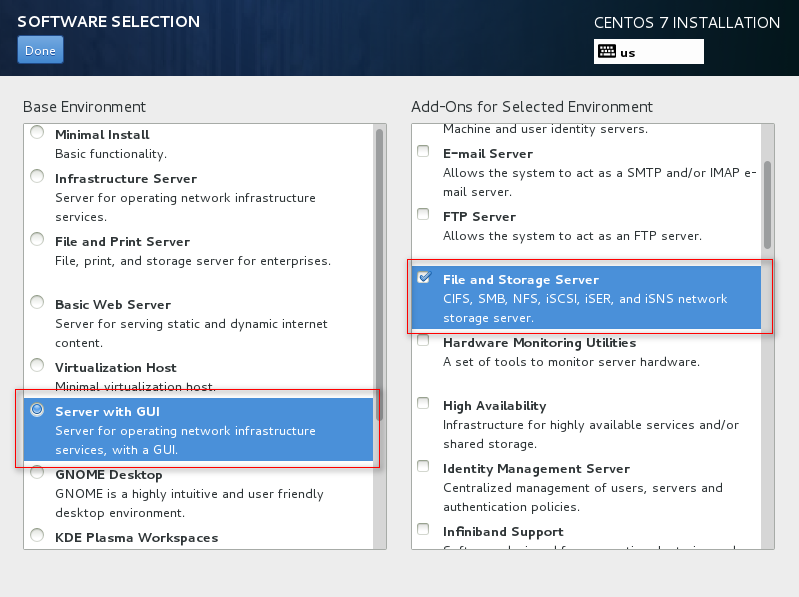
Task: Click 'File, print, and storage server for enterprises.' text
Action: 193,261
